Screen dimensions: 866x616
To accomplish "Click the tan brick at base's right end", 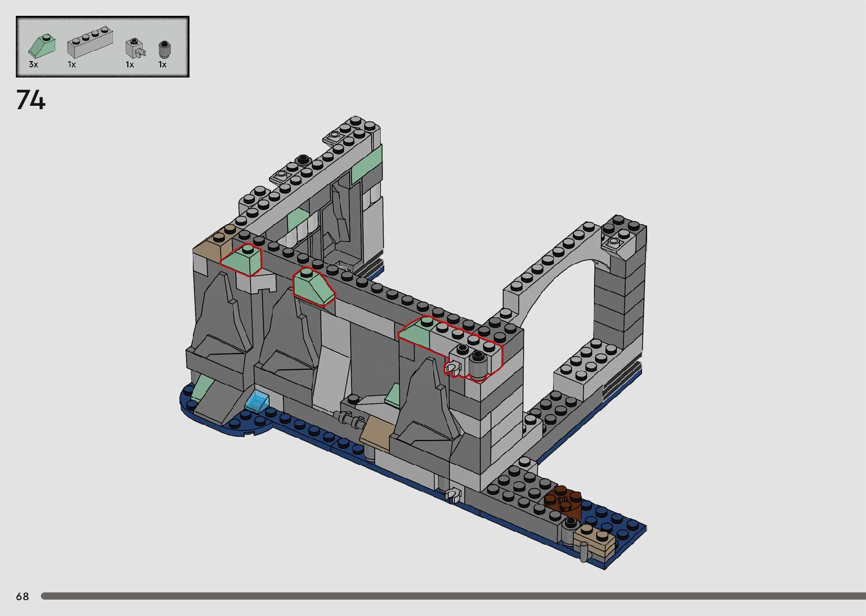I will click(593, 540).
